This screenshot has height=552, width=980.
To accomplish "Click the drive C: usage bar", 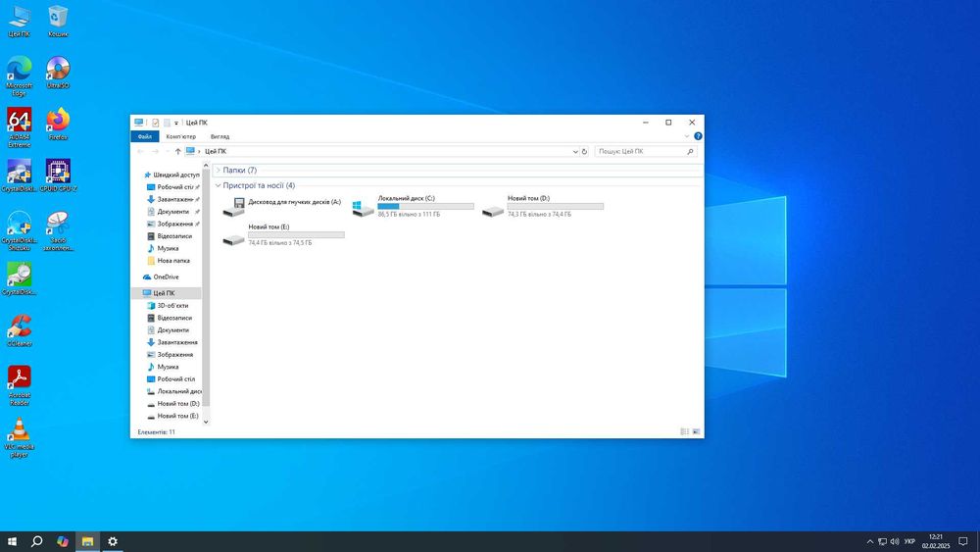I will click(425, 206).
